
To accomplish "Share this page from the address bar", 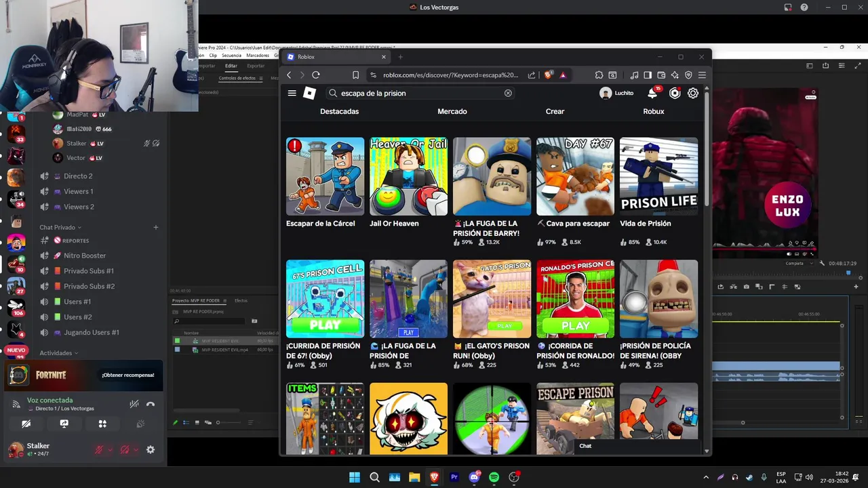I will tap(532, 75).
